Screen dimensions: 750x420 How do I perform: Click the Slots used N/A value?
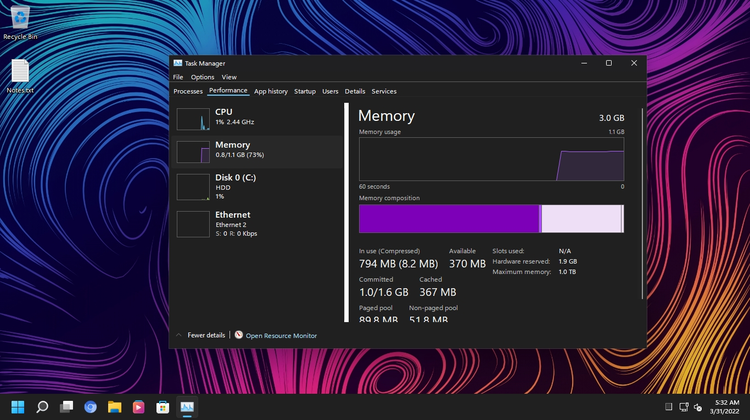564,251
